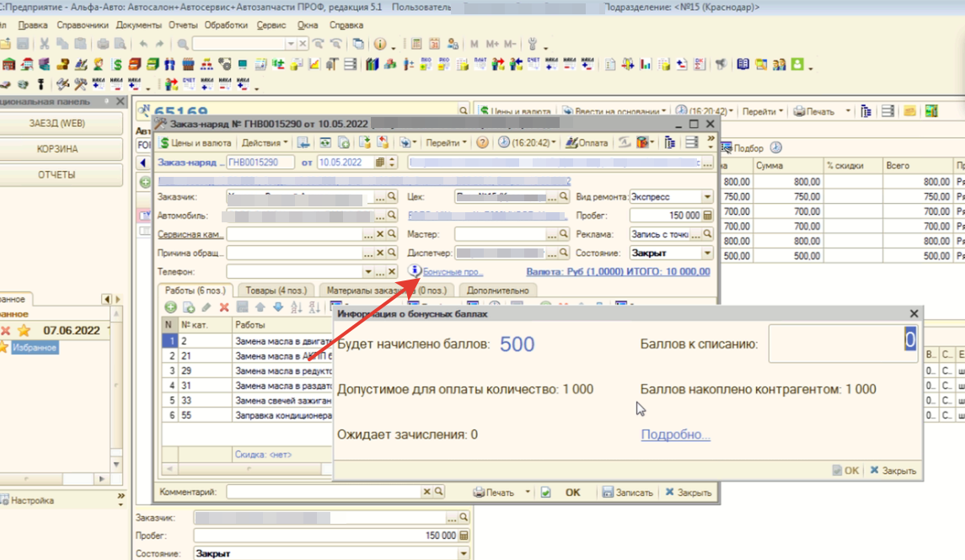The image size is (965, 560).
Task: Click red delete row icon in Работы toolbar
Action: (x=224, y=308)
